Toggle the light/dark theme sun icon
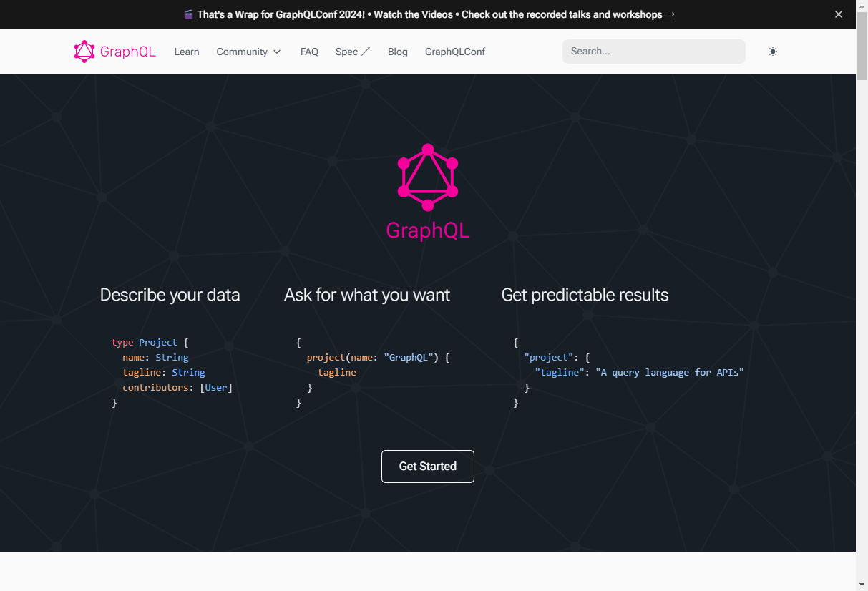868x591 pixels. [773, 52]
